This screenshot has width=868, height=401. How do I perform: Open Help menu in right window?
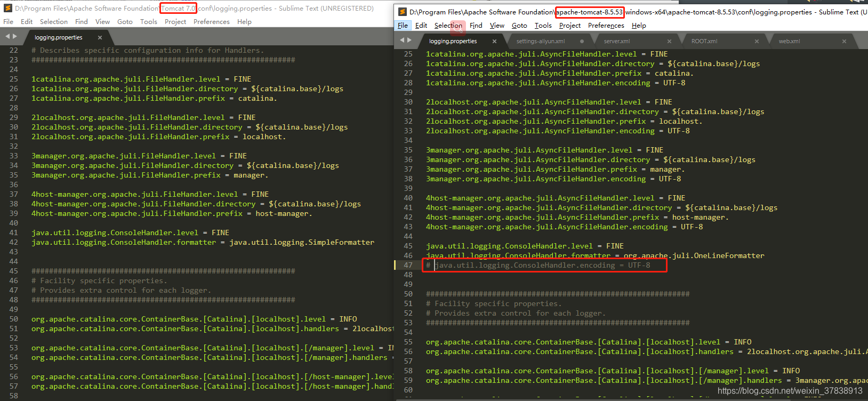(639, 26)
